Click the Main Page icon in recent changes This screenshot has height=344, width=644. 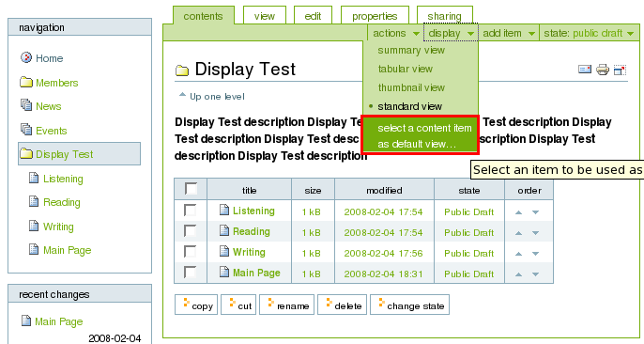pos(26,321)
